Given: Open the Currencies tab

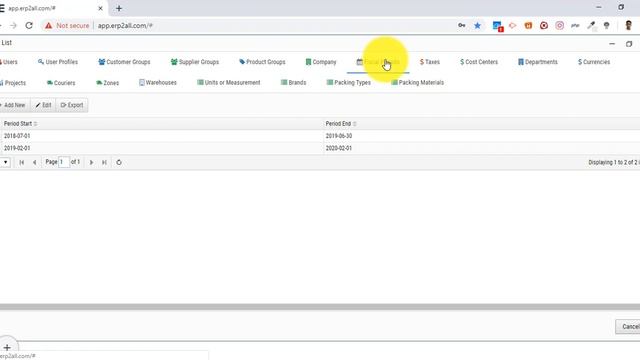Looking at the screenshot, I should coord(594,62).
